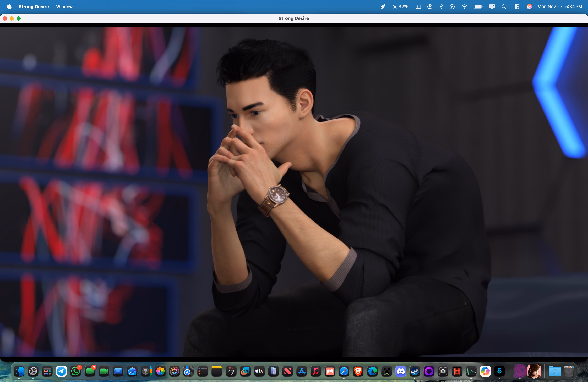Click the game scene to advance

[294, 193]
